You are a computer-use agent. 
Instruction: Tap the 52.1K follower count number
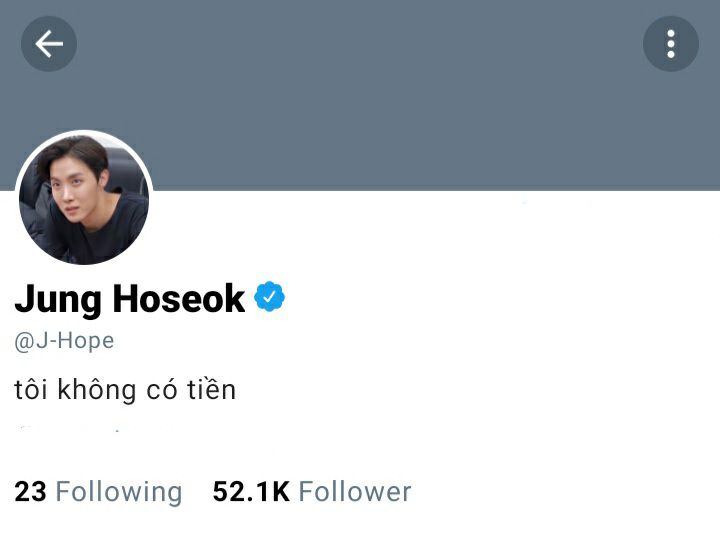(251, 492)
